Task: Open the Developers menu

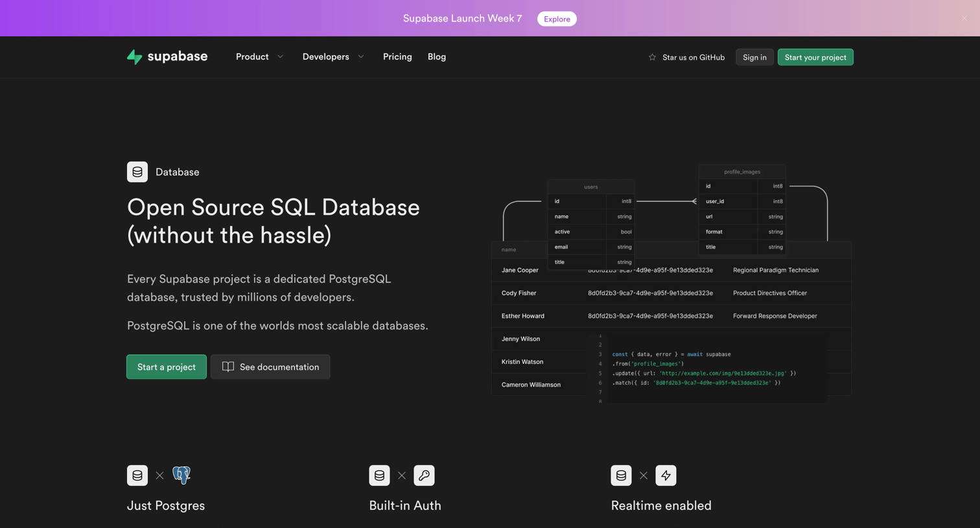Action: tap(325, 57)
